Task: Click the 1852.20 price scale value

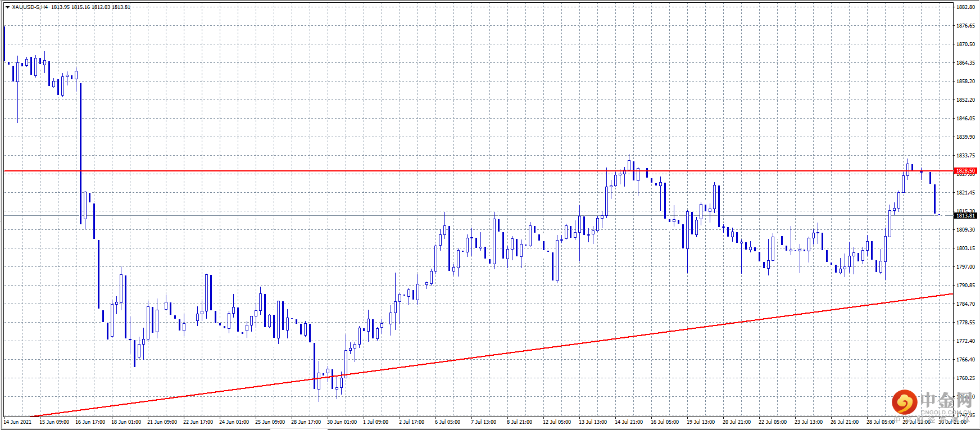Action: click(x=966, y=100)
